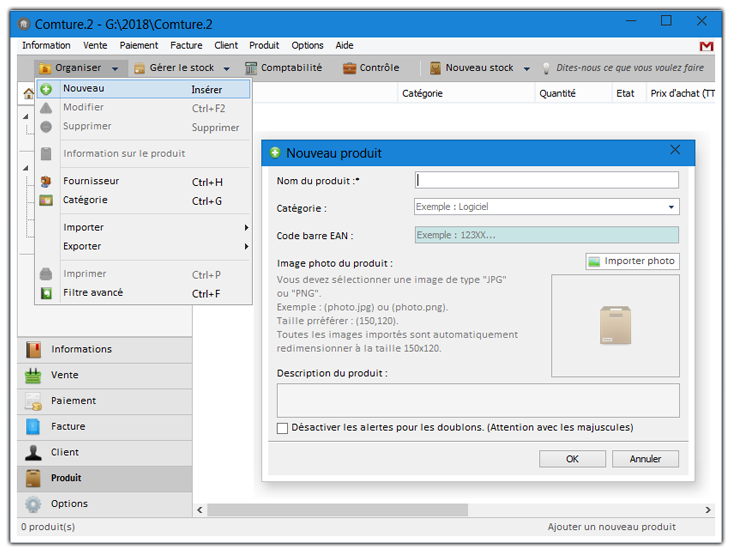732x553 pixels.
Task: Click the Gmail icon in menu bar
Action: (x=706, y=46)
